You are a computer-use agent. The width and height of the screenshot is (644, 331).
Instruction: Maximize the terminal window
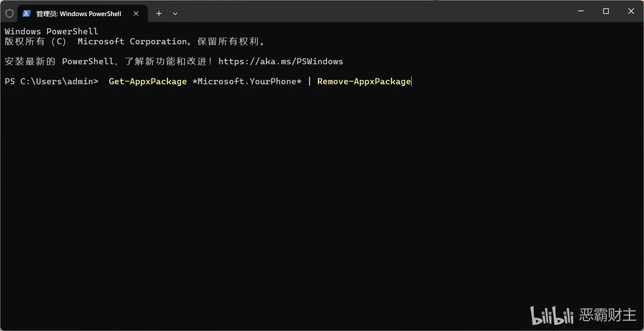[606, 11]
